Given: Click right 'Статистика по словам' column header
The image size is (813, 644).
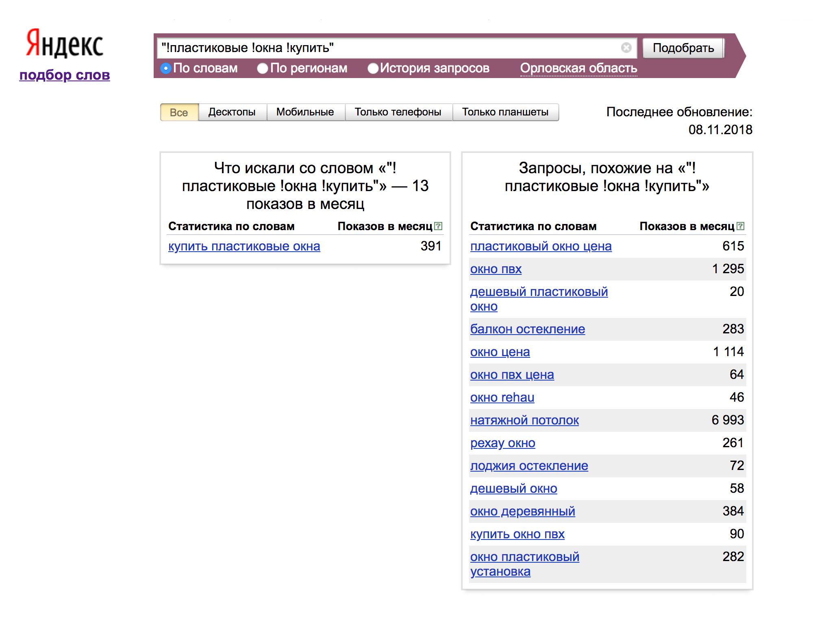Looking at the screenshot, I should (533, 226).
